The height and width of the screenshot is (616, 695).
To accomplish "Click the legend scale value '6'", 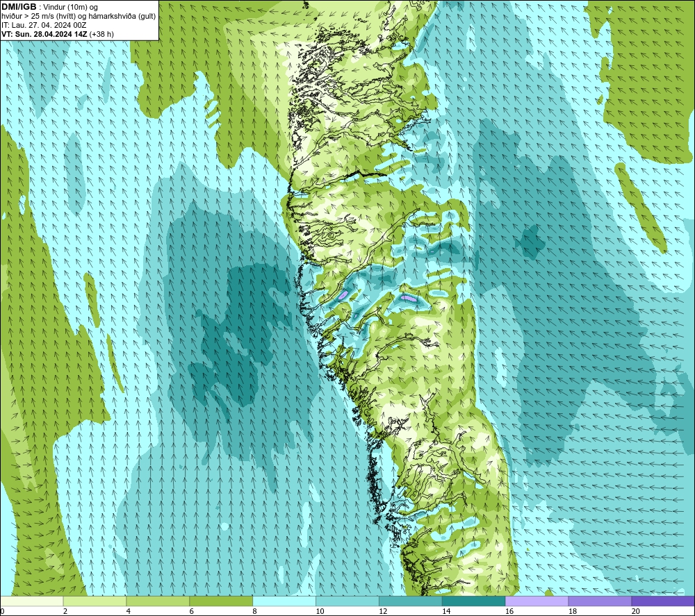I will tap(192, 611).
